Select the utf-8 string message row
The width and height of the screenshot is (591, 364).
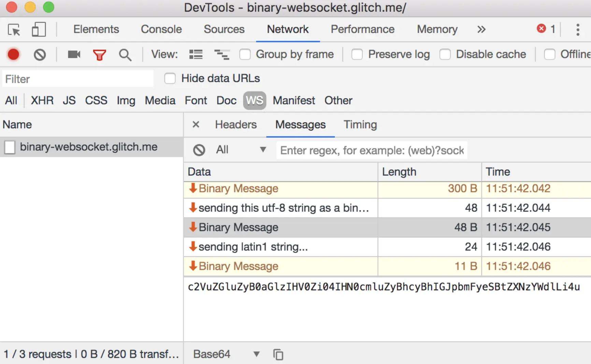(x=387, y=208)
